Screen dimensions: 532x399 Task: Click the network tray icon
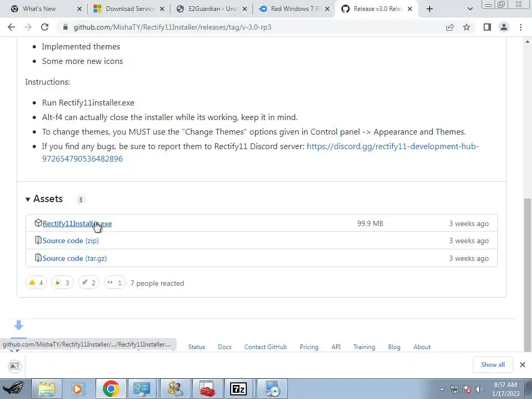(454, 389)
